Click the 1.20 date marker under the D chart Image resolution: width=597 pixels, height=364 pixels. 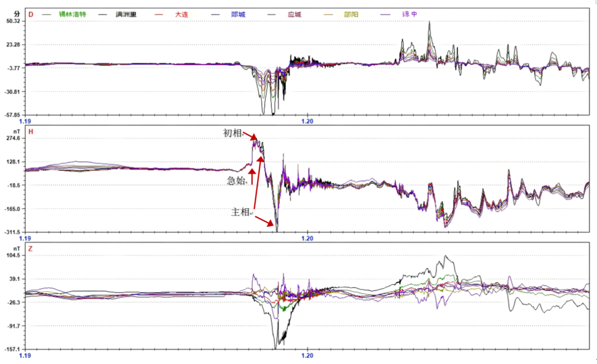point(307,120)
